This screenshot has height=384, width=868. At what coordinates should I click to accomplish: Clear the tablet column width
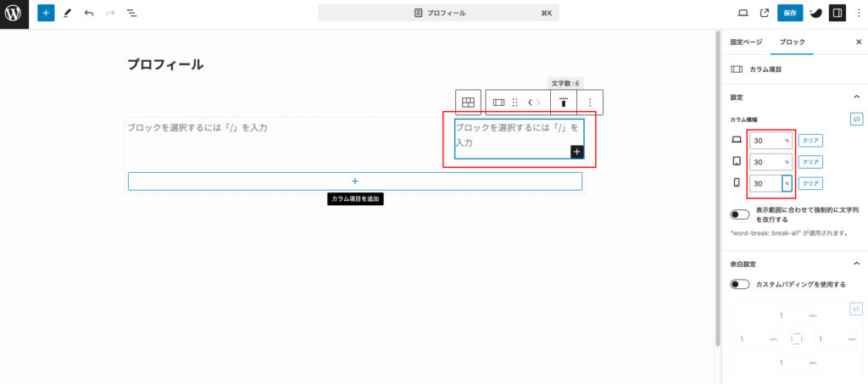click(810, 162)
